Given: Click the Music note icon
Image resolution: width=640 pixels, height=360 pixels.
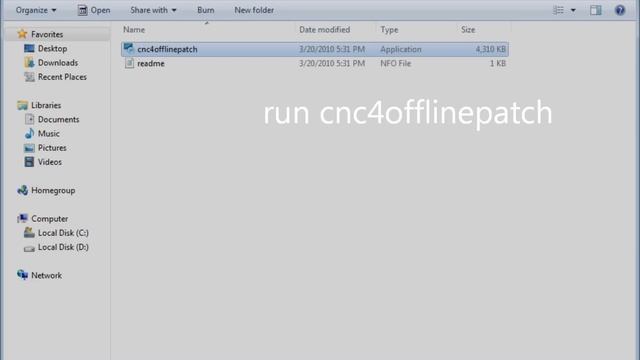Looking at the screenshot, I should [29, 133].
